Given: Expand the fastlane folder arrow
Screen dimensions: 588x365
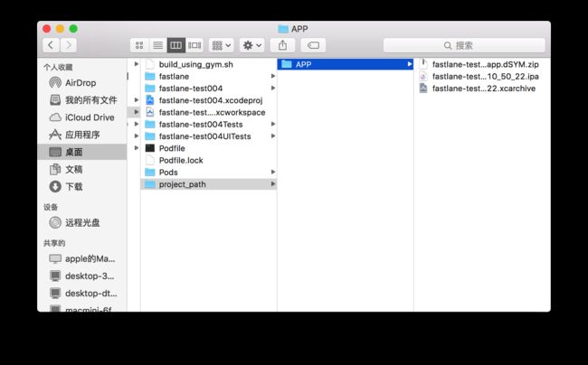Looking at the screenshot, I should click(x=273, y=76).
